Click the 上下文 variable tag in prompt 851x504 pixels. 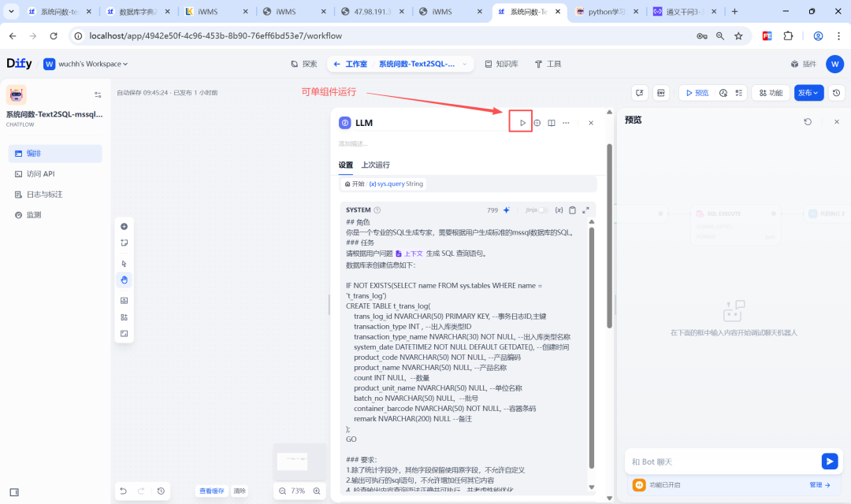click(409, 254)
